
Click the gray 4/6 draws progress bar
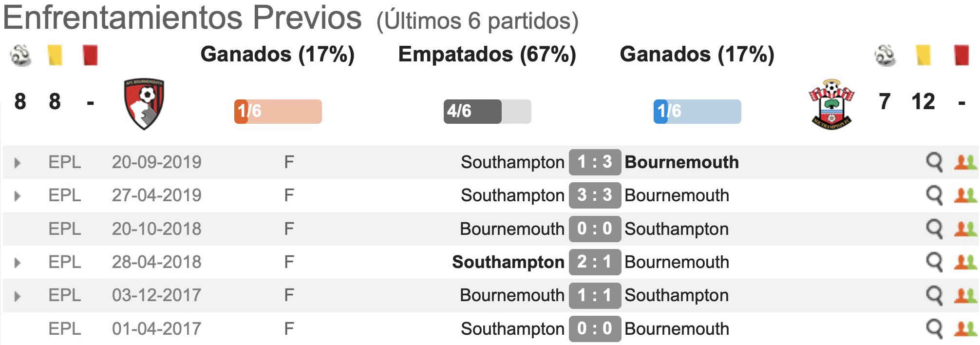[487, 112]
